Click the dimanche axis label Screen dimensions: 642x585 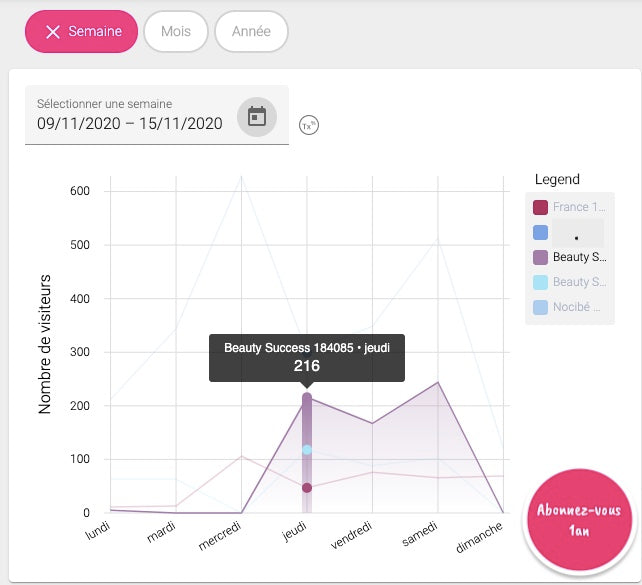(479, 537)
